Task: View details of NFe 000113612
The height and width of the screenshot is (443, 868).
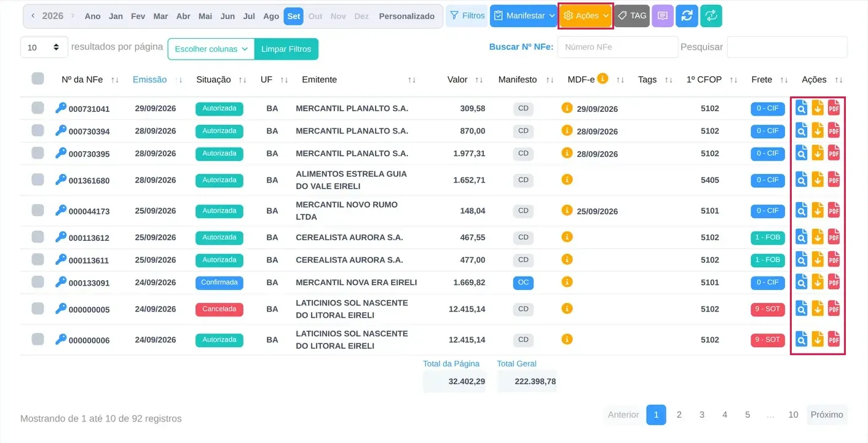Action: 802,237
